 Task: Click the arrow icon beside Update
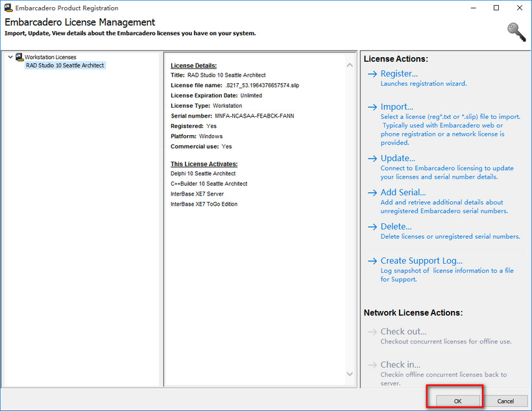pos(372,158)
